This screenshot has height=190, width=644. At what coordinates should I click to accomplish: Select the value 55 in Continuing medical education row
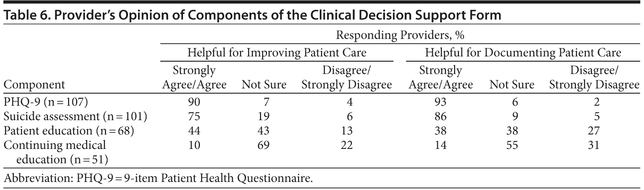coord(512,145)
